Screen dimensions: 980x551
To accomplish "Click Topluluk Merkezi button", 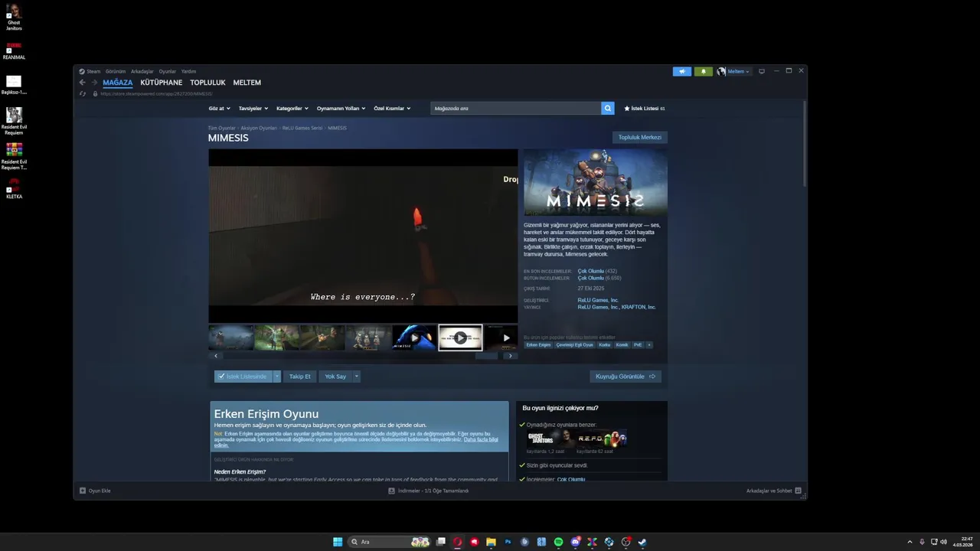I will [639, 137].
